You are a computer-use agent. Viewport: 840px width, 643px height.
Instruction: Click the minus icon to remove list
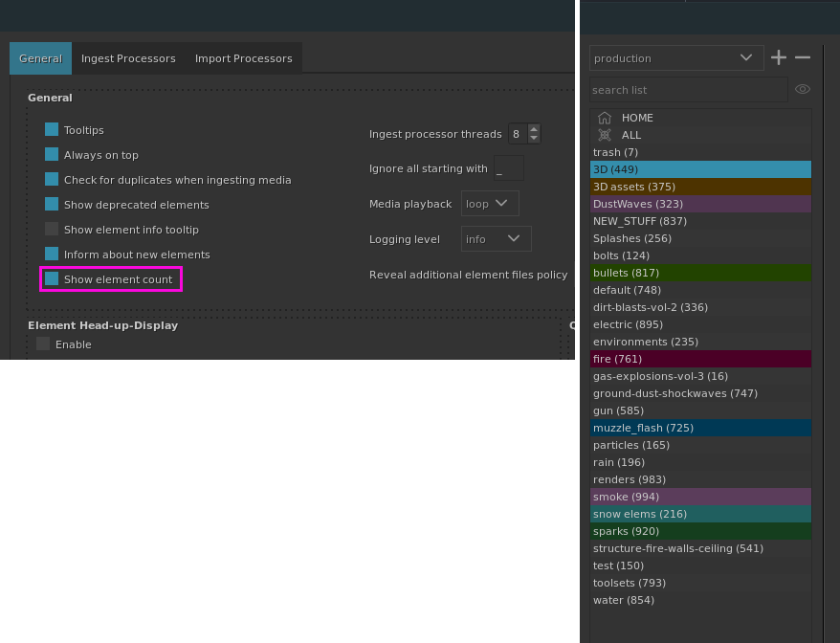point(803,57)
